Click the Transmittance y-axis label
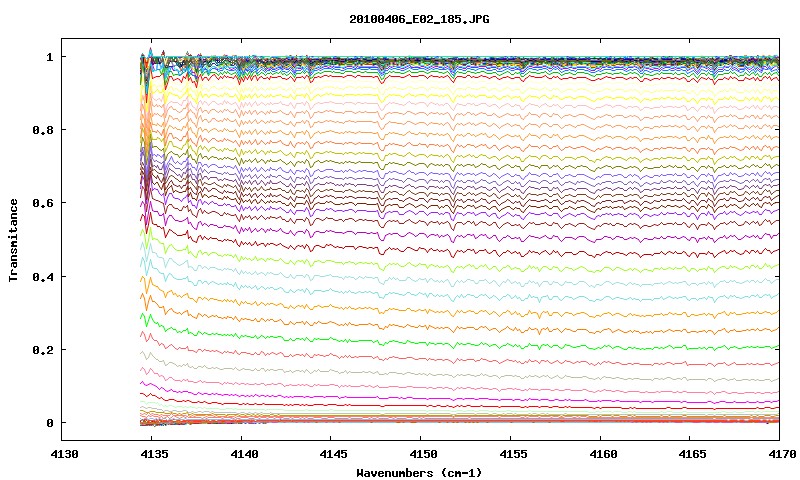 click(14, 240)
